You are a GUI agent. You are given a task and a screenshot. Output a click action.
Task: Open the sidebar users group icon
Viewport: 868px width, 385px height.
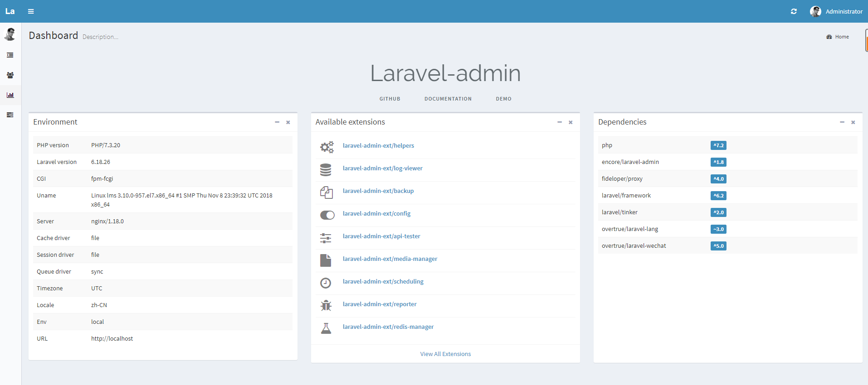(10, 75)
